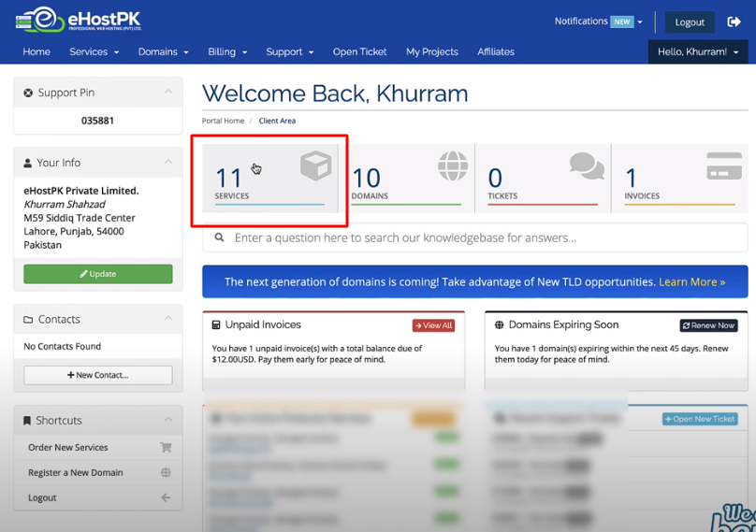This screenshot has width=756, height=532.
Task: Open the Billing dropdown menu
Action: pos(227,51)
